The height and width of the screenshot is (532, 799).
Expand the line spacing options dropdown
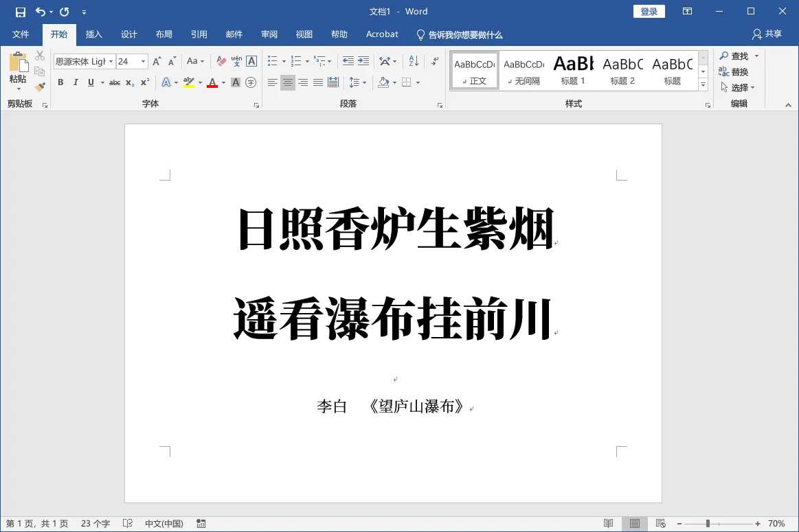364,82
